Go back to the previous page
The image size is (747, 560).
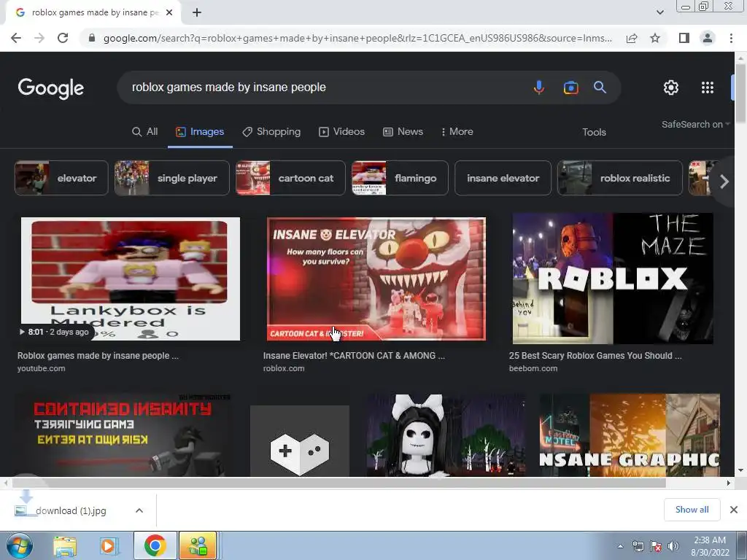[x=16, y=38]
